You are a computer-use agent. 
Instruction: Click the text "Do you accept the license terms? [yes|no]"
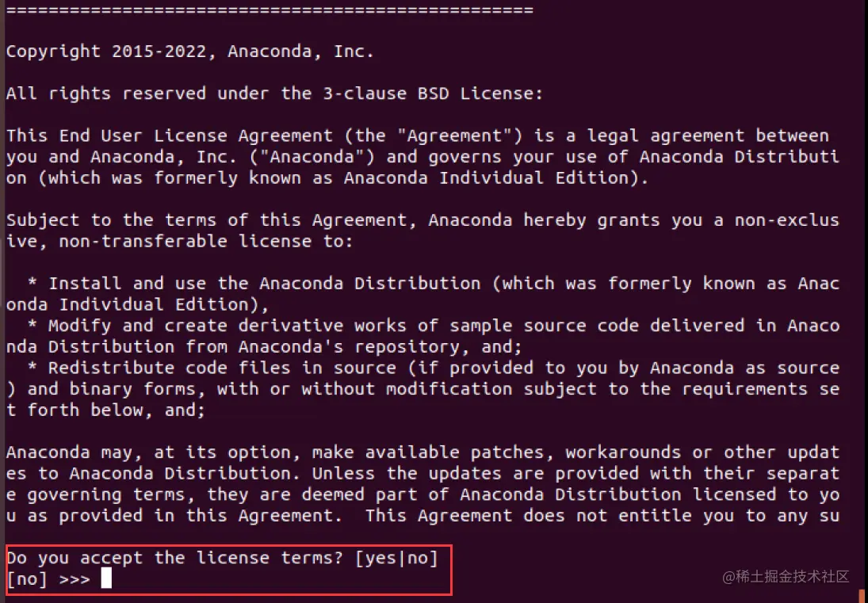pos(222,558)
